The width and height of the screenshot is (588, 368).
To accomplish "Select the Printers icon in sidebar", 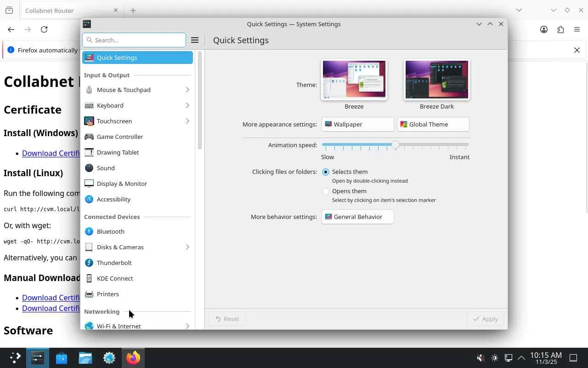I will (89, 294).
